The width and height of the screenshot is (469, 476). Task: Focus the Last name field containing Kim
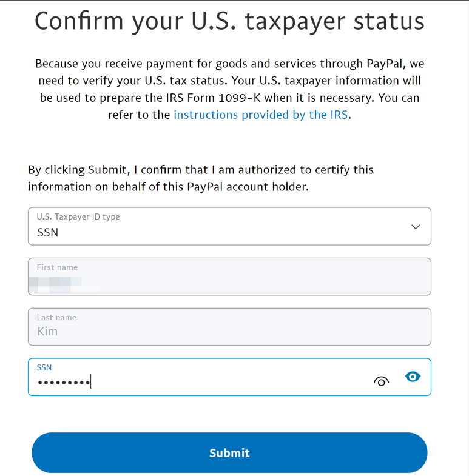coord(229,327)
